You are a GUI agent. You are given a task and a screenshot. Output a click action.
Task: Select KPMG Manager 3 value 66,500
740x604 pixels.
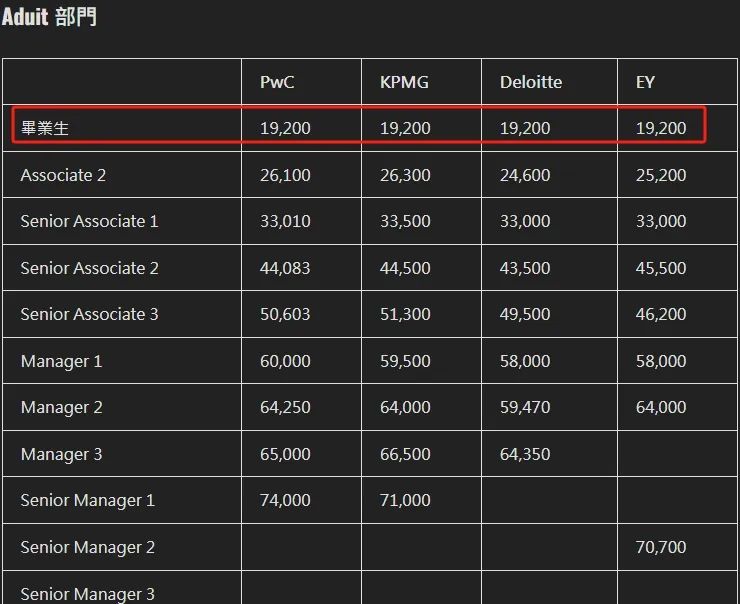point(405,454)
